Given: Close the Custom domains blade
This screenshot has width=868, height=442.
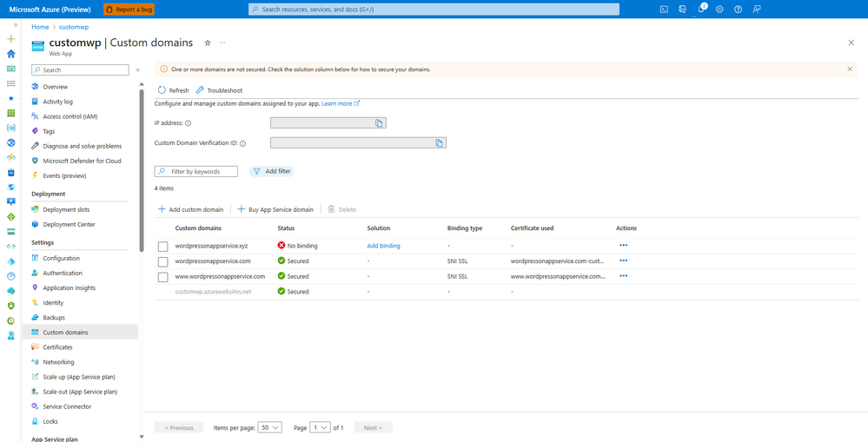Looking at the screenshot, I should (x=851, y=43).
